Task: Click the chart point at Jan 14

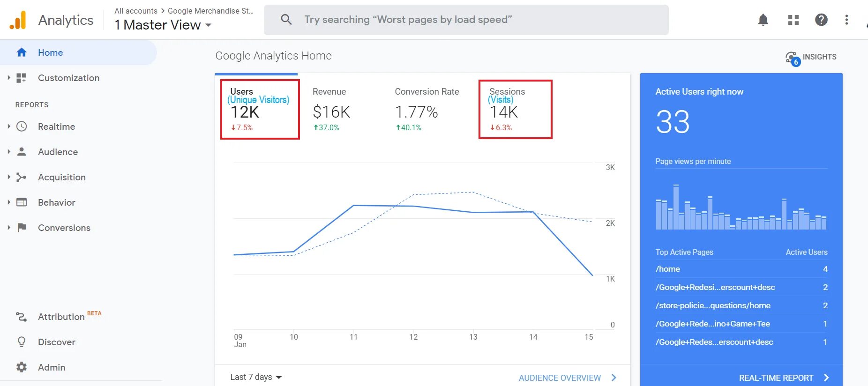Action: point(533,212)
